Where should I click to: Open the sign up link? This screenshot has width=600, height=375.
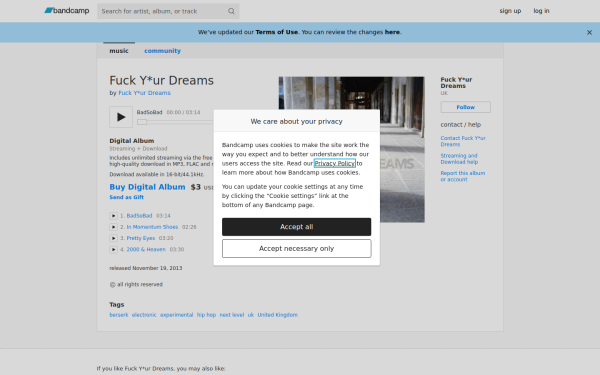(x=510, y=11)
